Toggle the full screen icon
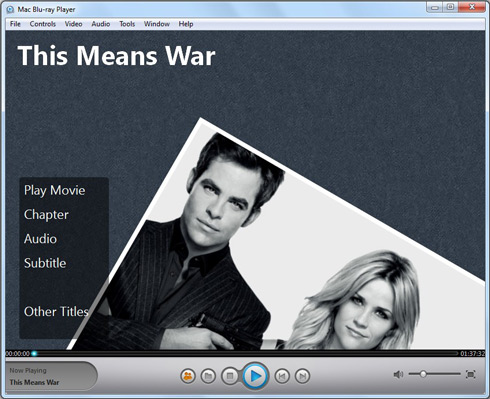The width and height of the screenshot is (490, 399). 471,374
